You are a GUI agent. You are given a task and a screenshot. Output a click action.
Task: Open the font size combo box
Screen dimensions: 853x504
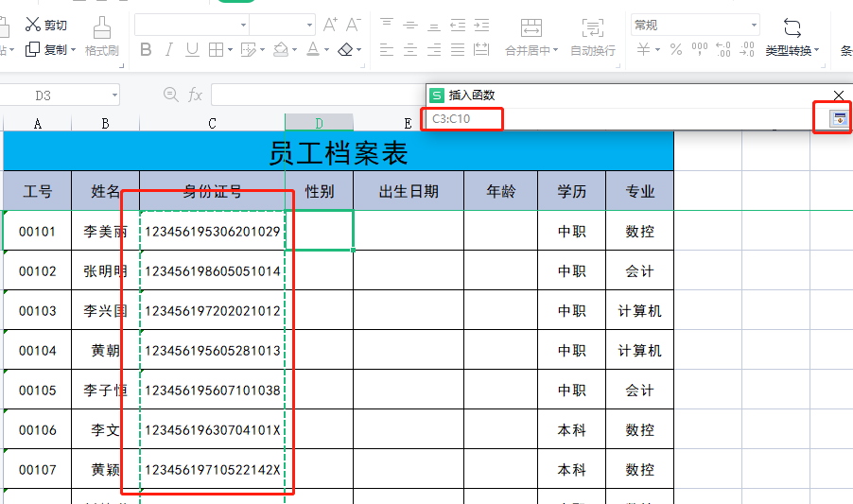pyautogui.click(x=282, y=25)
